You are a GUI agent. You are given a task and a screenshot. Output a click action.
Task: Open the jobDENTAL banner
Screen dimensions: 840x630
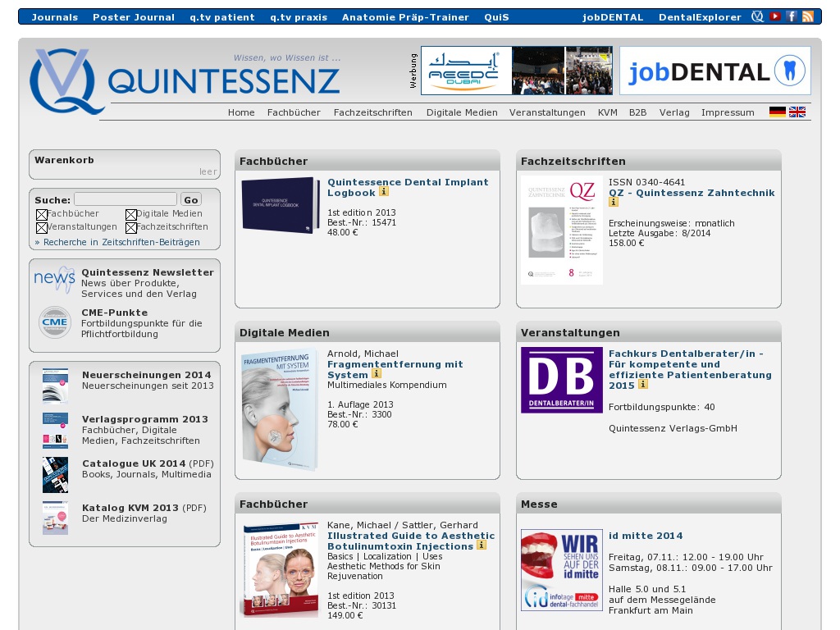click(x=715, y=71)
